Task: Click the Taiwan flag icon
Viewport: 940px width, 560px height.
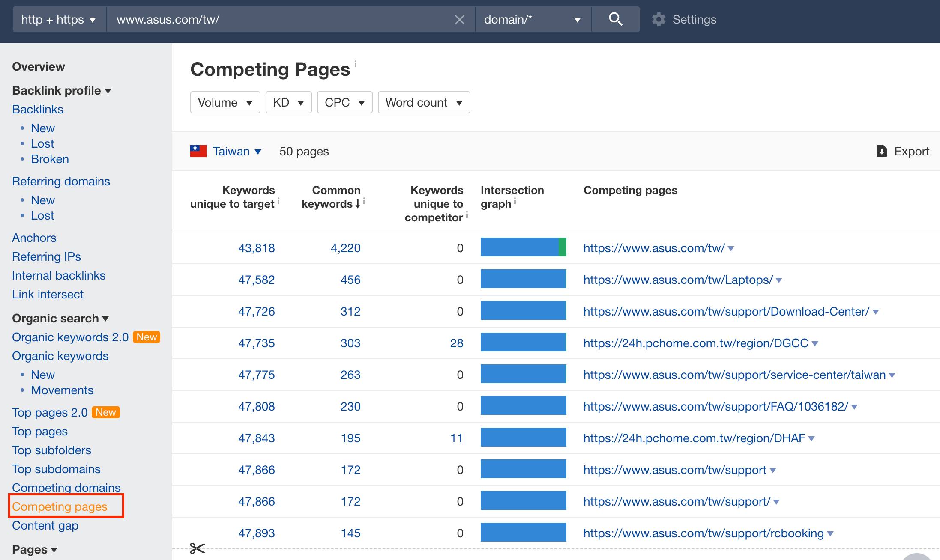Action: [198, 151]
